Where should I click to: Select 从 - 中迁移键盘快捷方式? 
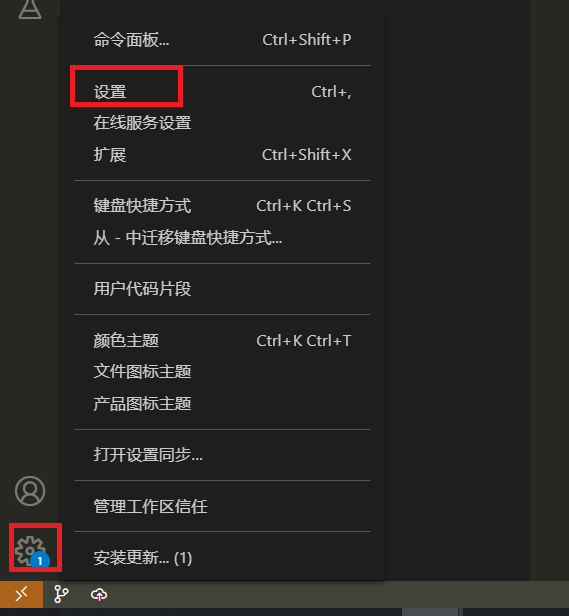[222, 238]
